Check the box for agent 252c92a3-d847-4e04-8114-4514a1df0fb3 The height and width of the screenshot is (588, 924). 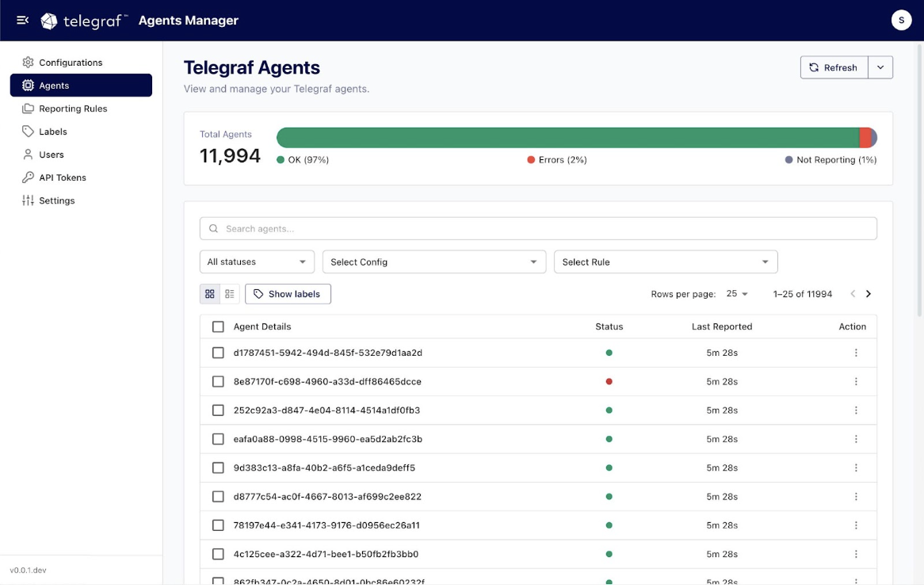tap(218, 410)
